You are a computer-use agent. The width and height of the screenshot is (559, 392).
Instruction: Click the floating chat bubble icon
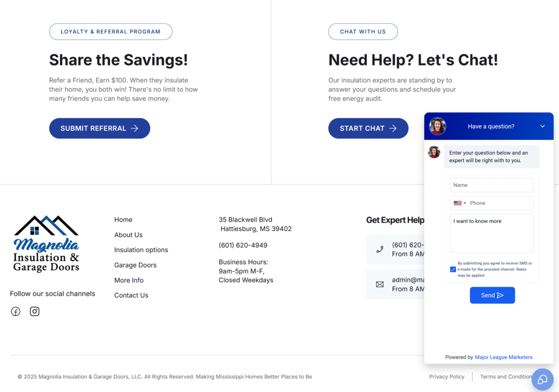click(x=542, y=379)
